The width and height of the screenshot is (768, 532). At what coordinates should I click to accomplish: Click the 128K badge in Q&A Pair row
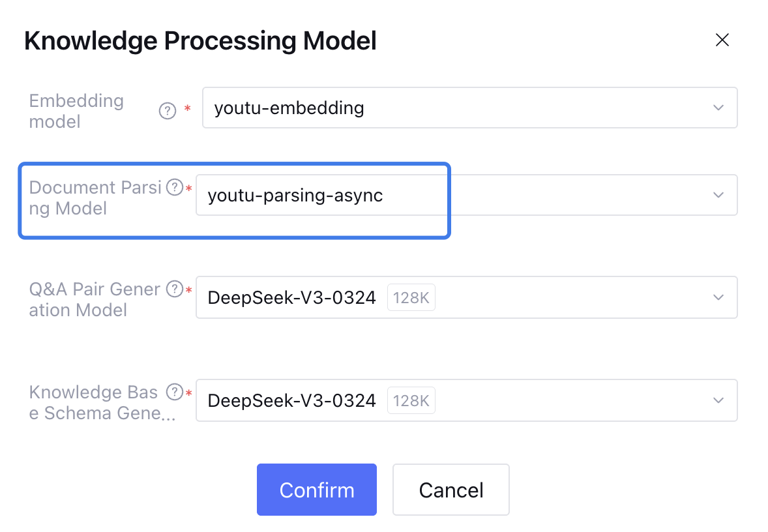tap(411, 298)
